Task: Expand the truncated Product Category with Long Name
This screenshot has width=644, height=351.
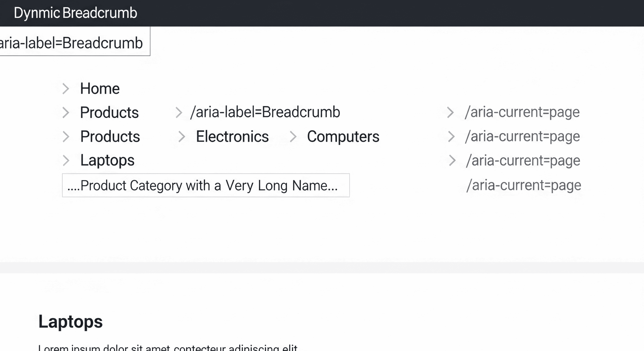Action: [x=206, y=185]
